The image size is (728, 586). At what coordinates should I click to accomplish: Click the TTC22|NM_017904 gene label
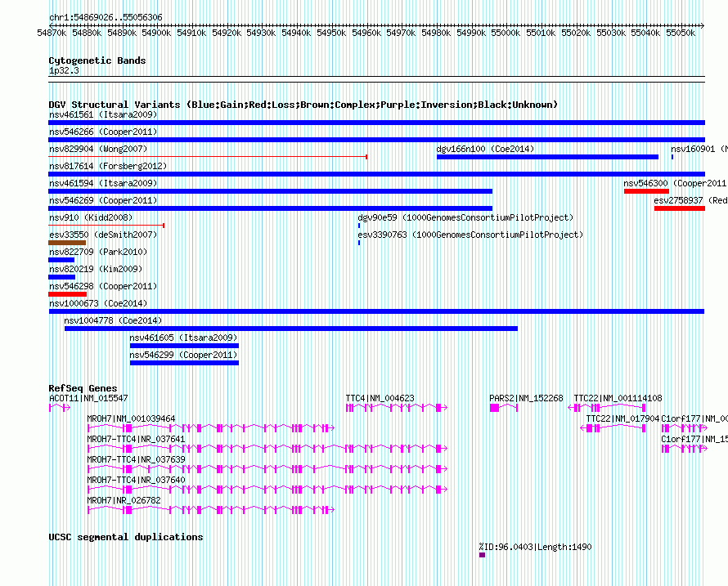622,418
